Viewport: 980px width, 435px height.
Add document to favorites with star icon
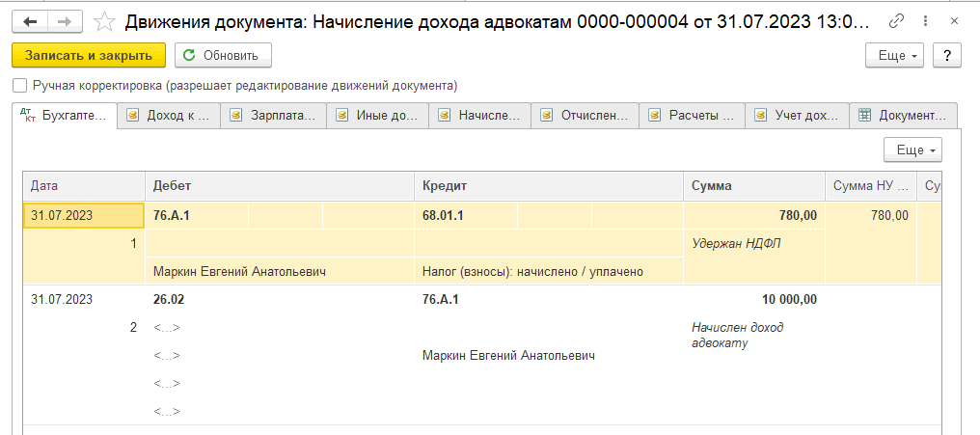pyautogui.click(x=106, y=21)
